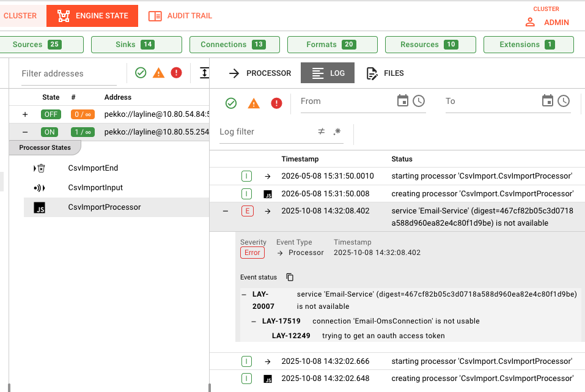Click the ON state badge
Viewport: 585px width, 392px height.
click(x=50, y=132)
